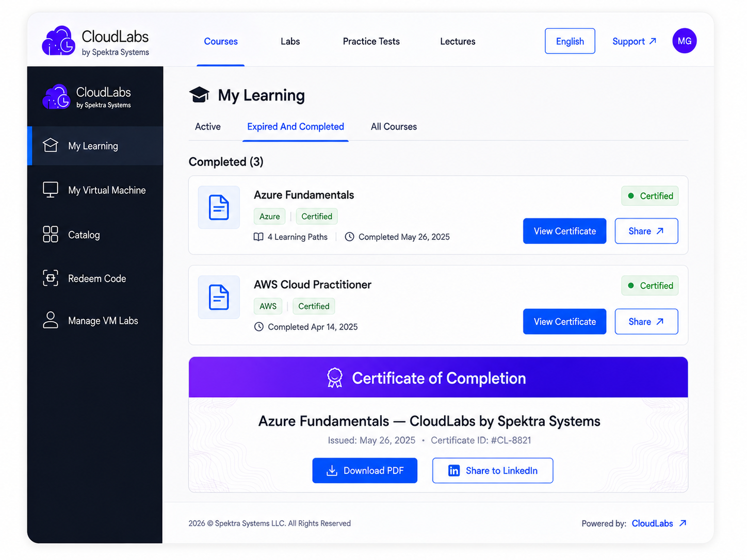
Task: Click the My Virtual Machine monitor icon
Action: tap(51, 190)
